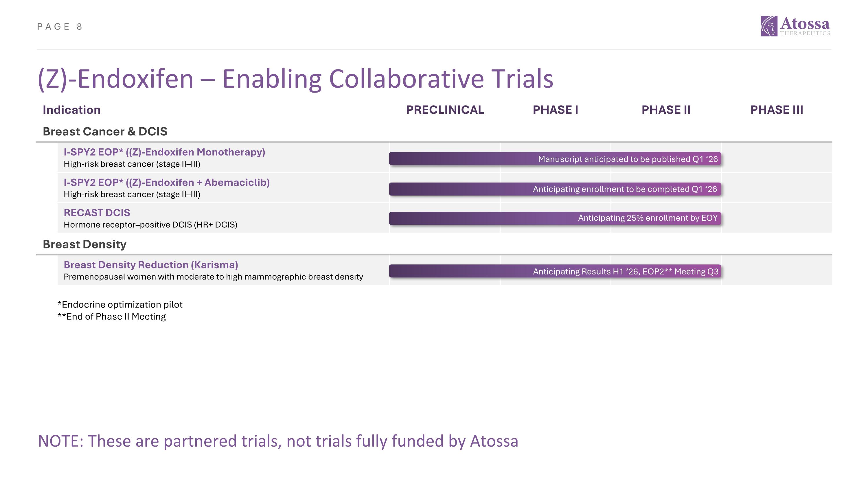Select the Breast Density section heading
This screenshot has height=488, width=868.
tap(84, 244)
